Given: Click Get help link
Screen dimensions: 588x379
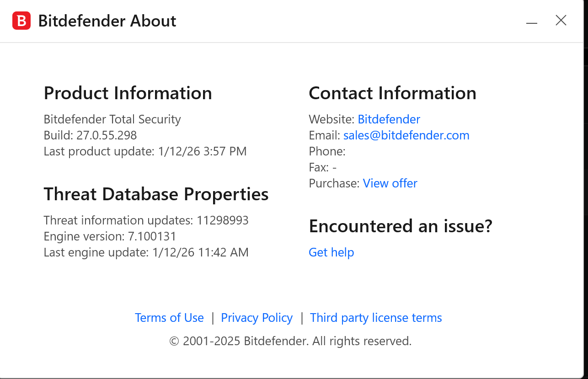Looking at the screenshot, I should (331, 252).
